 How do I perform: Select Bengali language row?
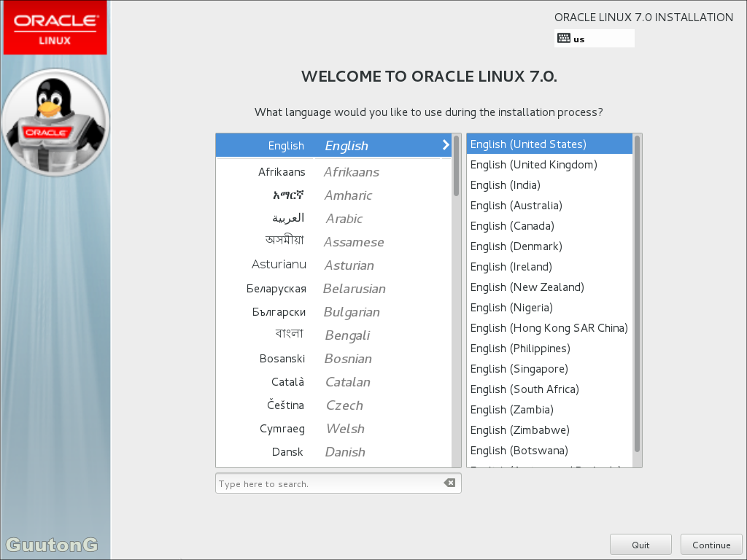tap(333, 335)
